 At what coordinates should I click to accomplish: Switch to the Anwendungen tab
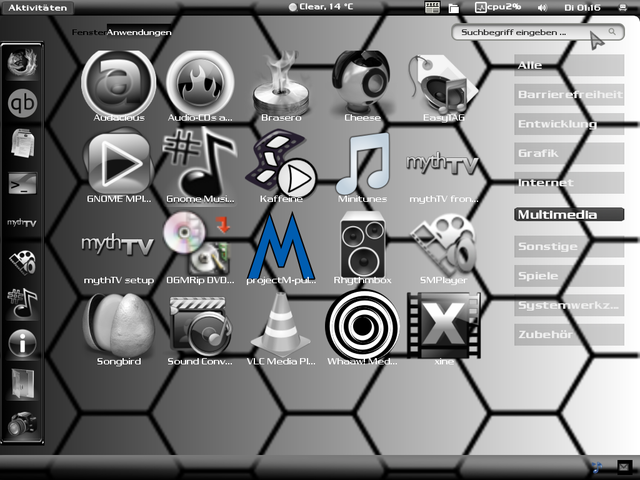coord(139,32)
